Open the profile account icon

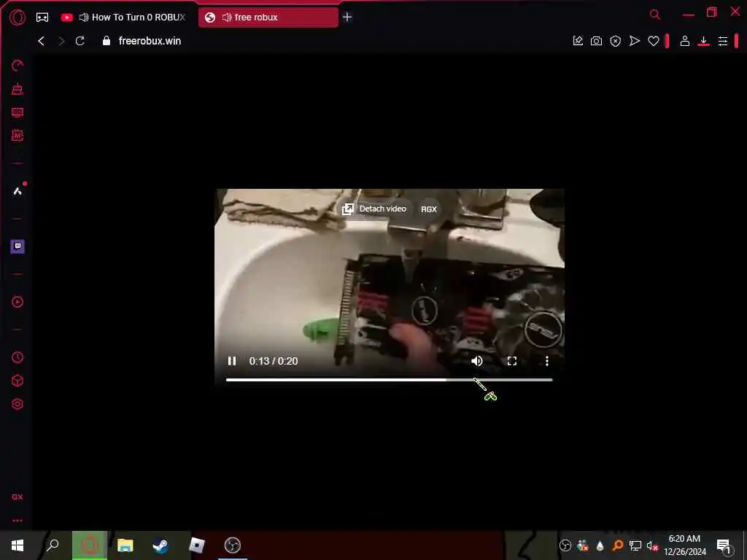coord(685,41)
